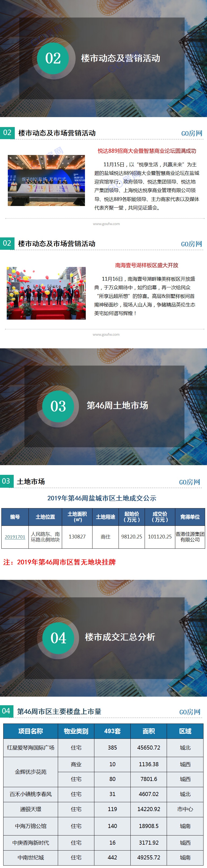Click the 竞得单位 column header
This screenshot has height=868, width=207.
(x=190, y=517)
